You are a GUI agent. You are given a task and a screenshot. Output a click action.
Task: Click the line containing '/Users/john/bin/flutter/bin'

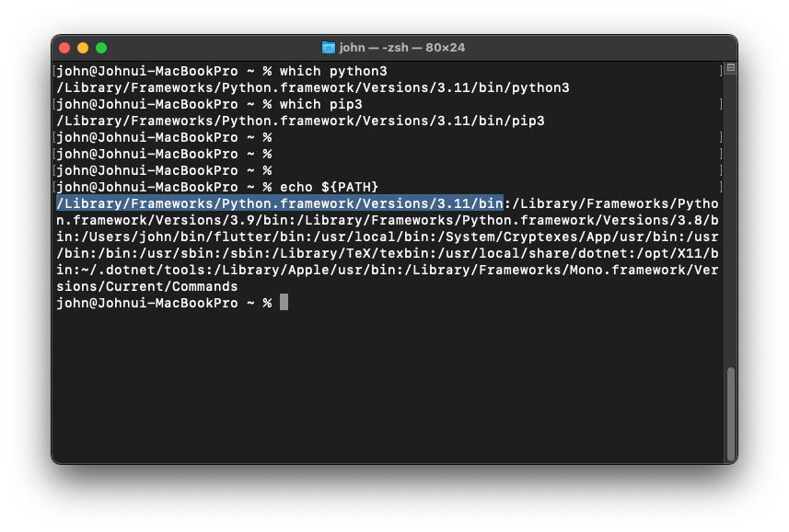(x=388, y=237)
